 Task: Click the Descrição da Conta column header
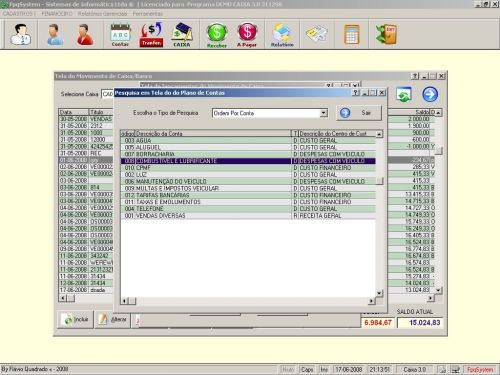(x=213, y=134)
